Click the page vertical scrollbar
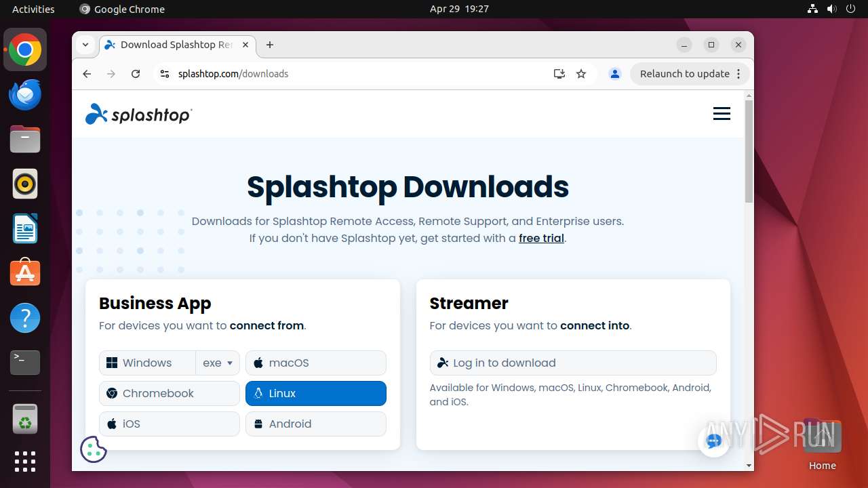Screen dimensions: 868x488 click(749, 151)
